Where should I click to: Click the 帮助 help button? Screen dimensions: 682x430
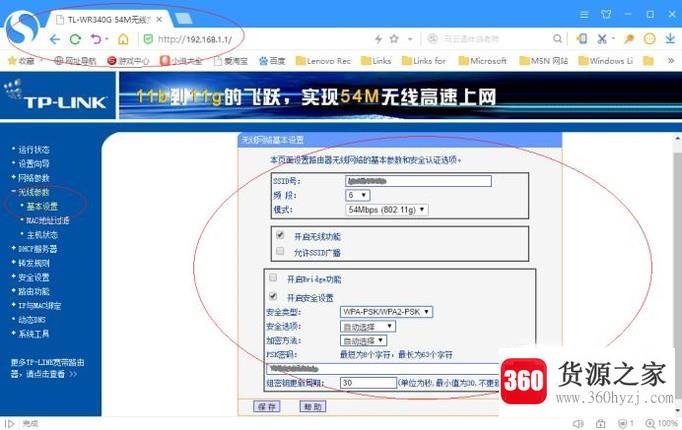[x=313, y=407]
